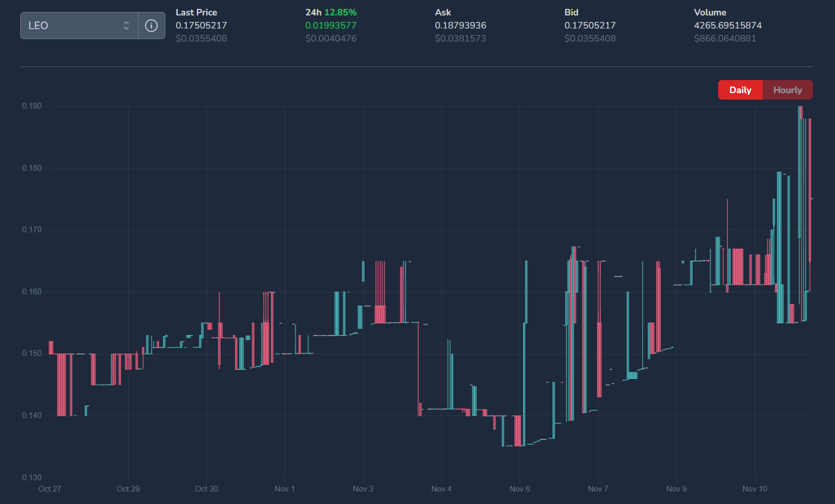Click the 0.140 price axis label
This screenshot has width=835, height=504.
[32, 415]
